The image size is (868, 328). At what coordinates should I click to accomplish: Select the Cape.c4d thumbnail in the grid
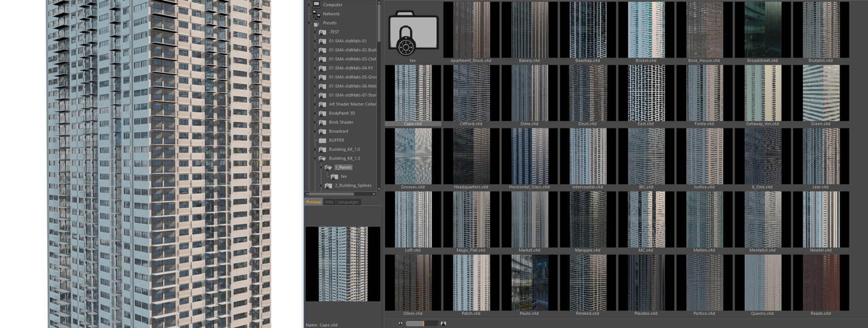coord(413,93)
